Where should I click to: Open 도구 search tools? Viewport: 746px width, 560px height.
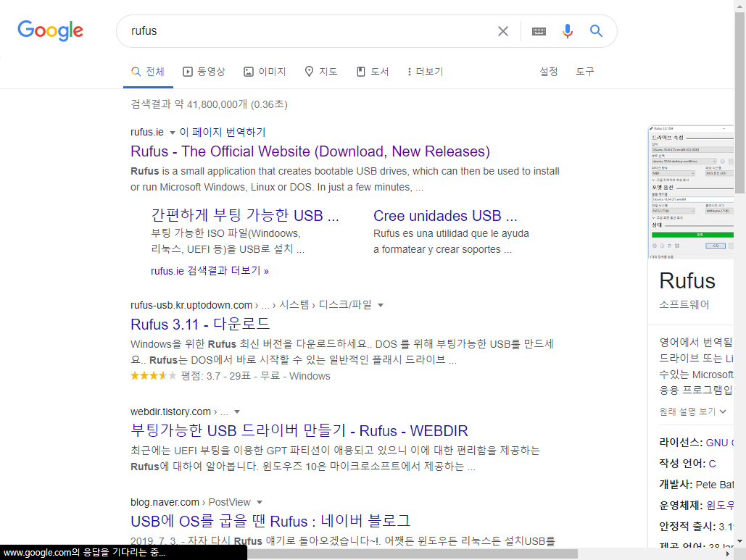click(585, 72)
